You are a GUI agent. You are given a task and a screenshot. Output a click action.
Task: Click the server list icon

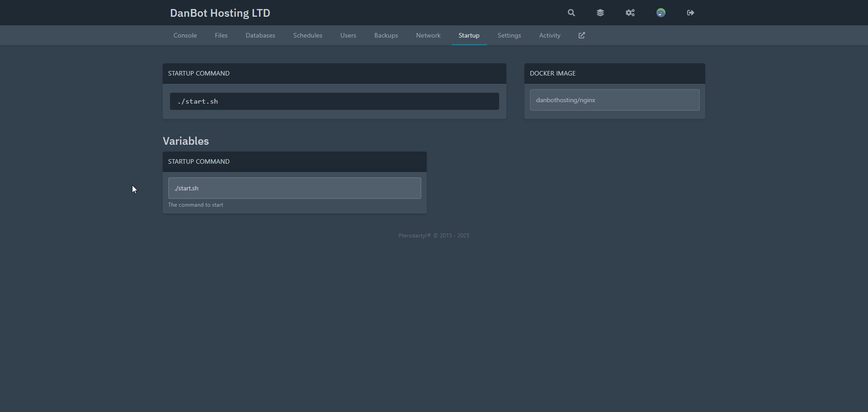click(600, 13)
